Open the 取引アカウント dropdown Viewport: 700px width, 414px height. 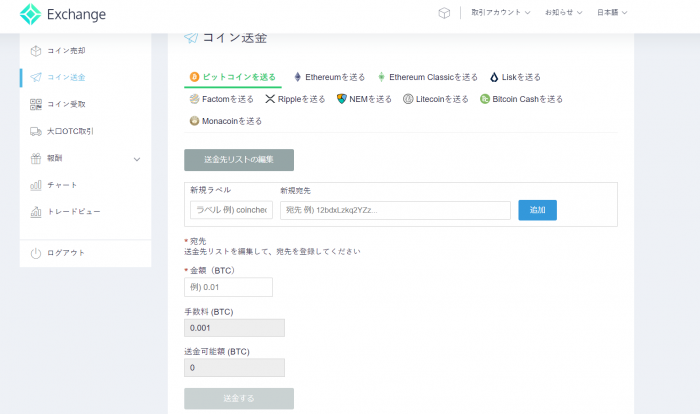point(500,13)
